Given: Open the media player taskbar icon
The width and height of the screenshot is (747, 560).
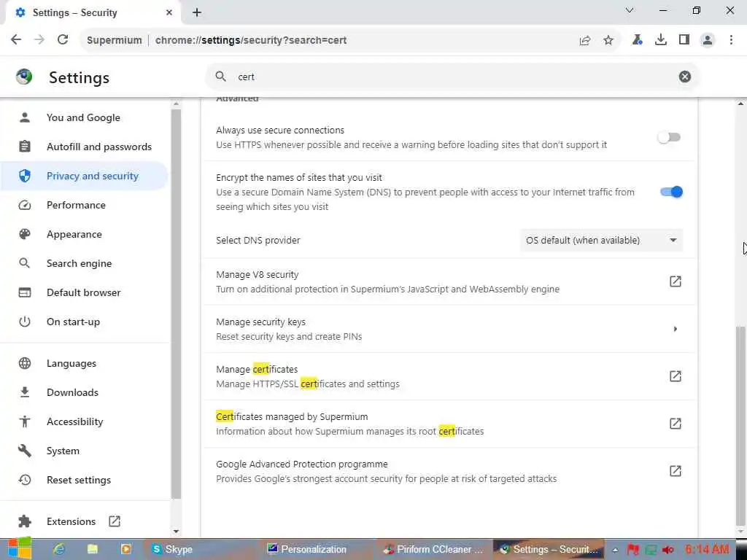Looking at the screenshot, I should (125, 549).
